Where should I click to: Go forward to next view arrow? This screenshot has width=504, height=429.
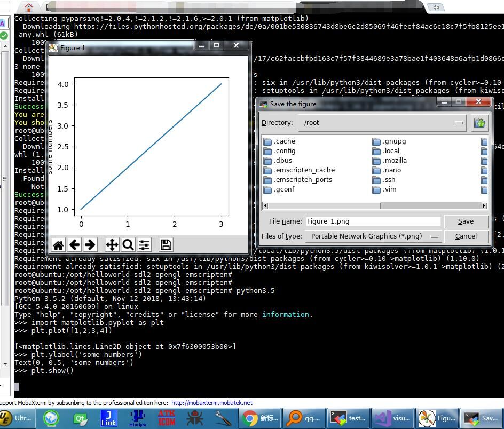90,245
